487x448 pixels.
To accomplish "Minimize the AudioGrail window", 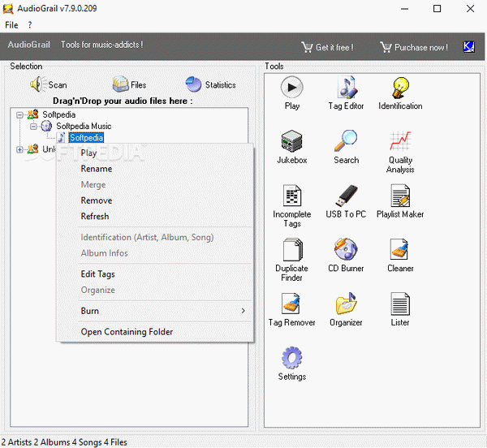I will tap(404, 9).
